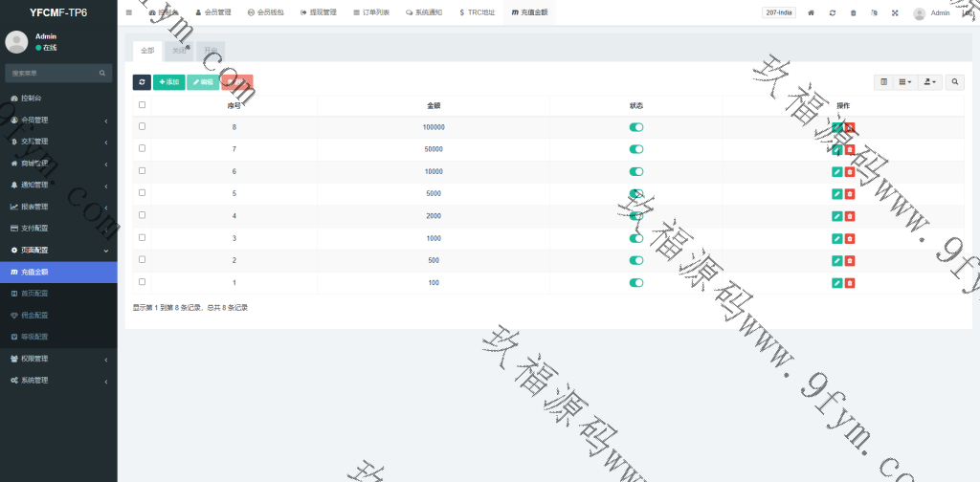Click the home icon in top bar
The height and width of the screenshot is (482, 980).
(812, 12)
